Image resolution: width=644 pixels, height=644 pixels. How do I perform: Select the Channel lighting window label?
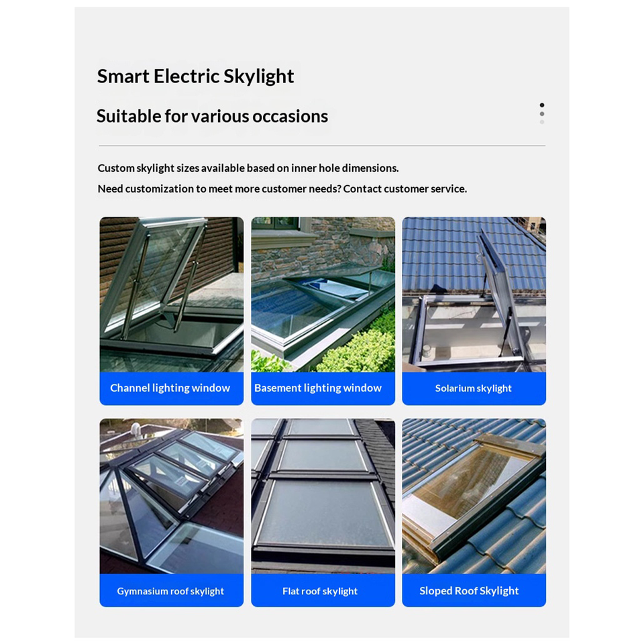tap(170, 388)
